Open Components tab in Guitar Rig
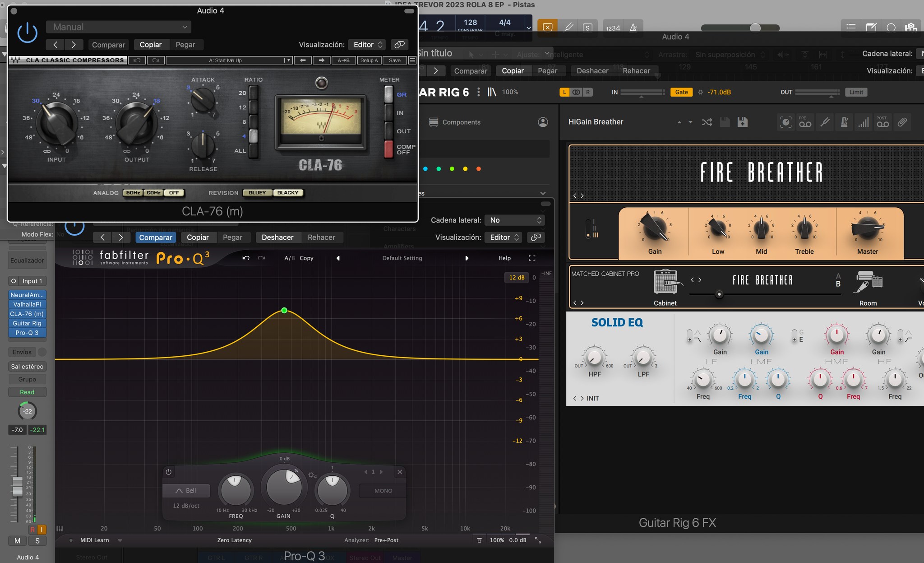924x563 pixels. coord(454,122)
